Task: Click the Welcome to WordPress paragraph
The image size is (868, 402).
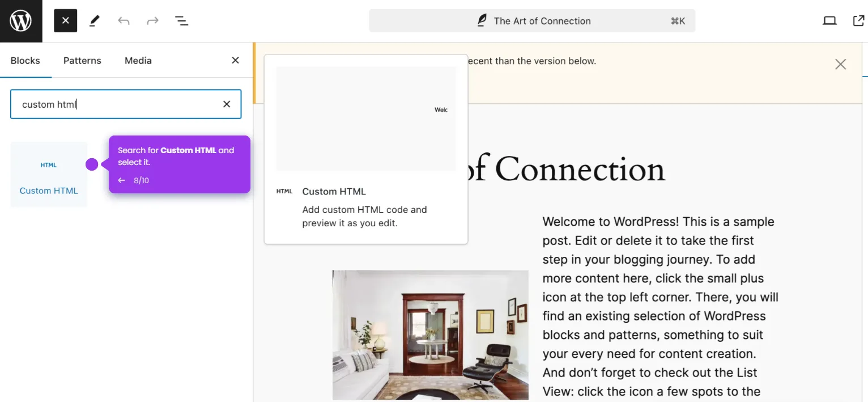Action: (x=661, y=306)
